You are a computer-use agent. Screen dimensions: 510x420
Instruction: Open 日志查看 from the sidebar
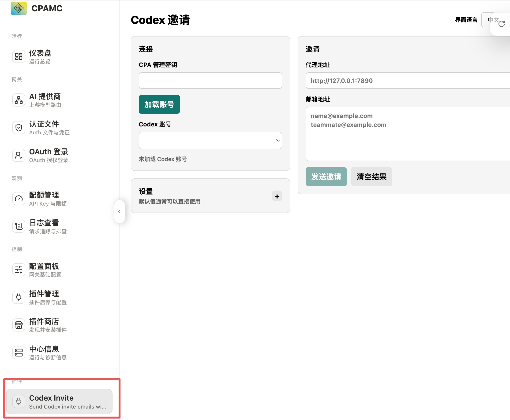click(59, 226)
